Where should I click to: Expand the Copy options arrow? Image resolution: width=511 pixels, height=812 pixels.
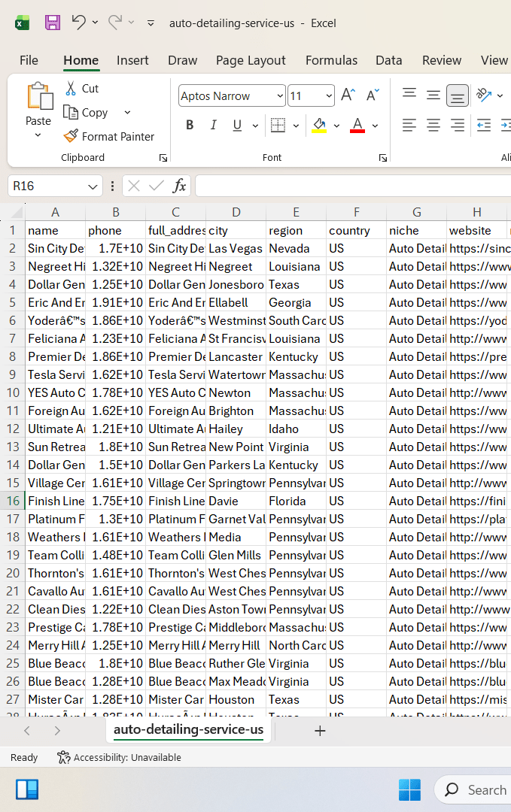pos(127,112)
